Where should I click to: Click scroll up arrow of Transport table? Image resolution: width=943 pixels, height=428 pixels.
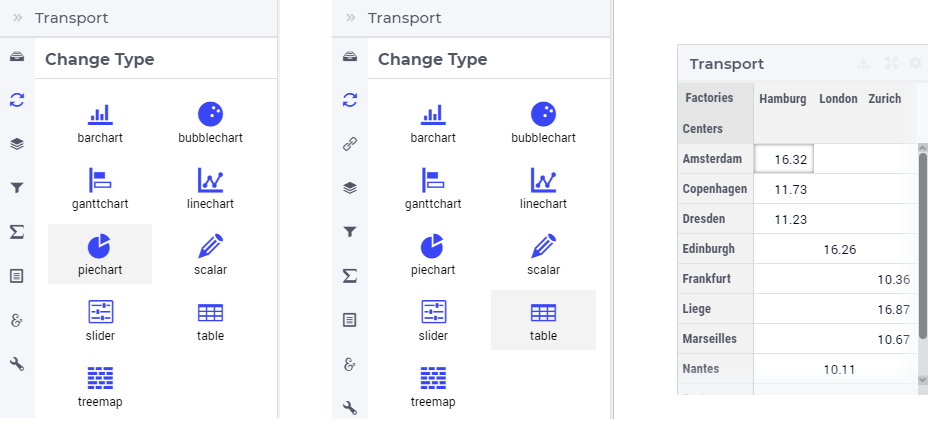pos(923,148)
